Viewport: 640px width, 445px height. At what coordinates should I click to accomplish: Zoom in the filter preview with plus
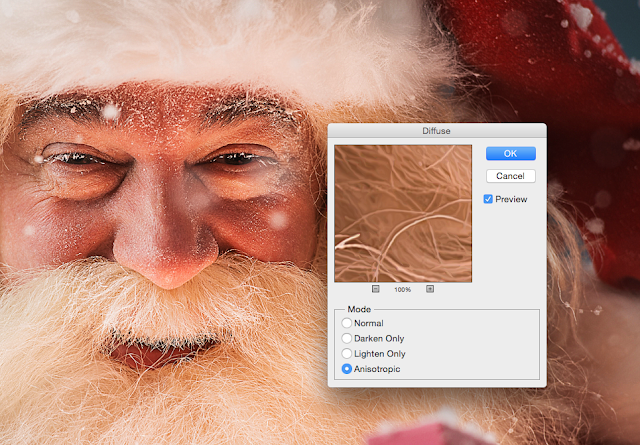[x=430, y=289]
